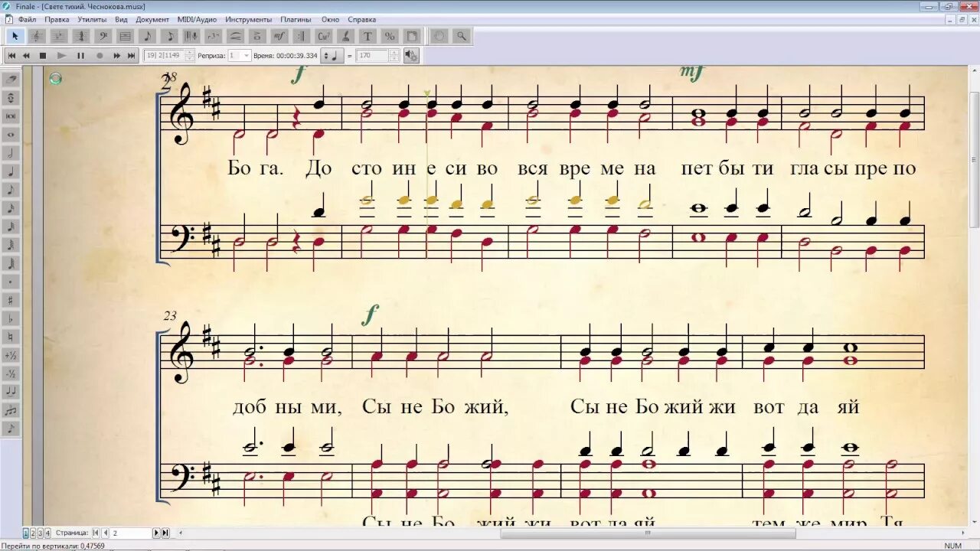Click the page number field

(131, 533)
